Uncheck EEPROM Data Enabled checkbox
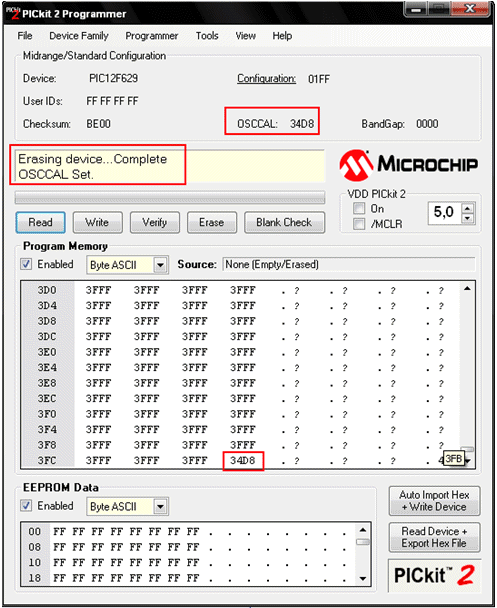497x608 pixels. tap(26, 506)
